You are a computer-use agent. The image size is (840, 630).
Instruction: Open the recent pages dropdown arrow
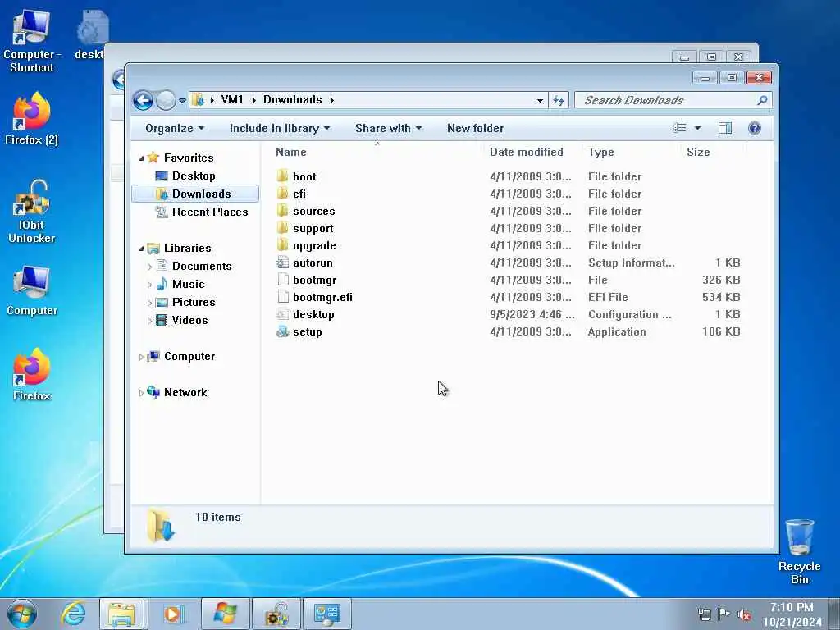(182, 101)
